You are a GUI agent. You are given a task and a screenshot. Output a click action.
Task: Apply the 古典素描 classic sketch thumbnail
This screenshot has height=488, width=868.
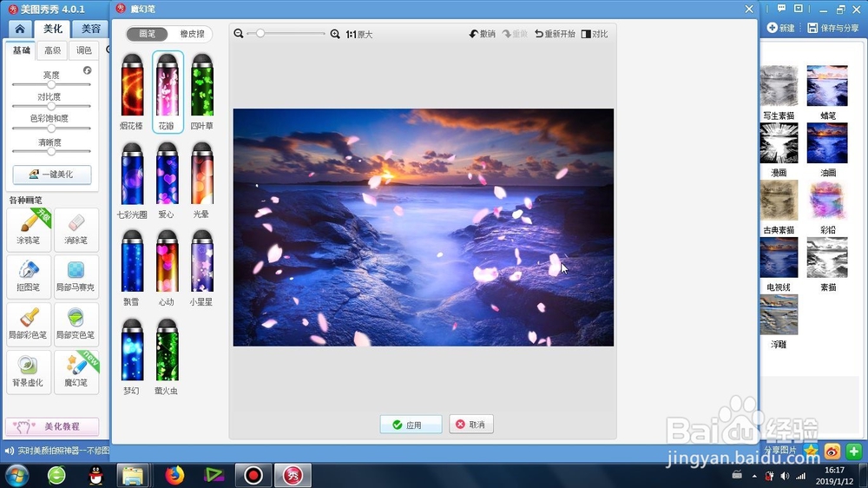[x=779, y=200]
